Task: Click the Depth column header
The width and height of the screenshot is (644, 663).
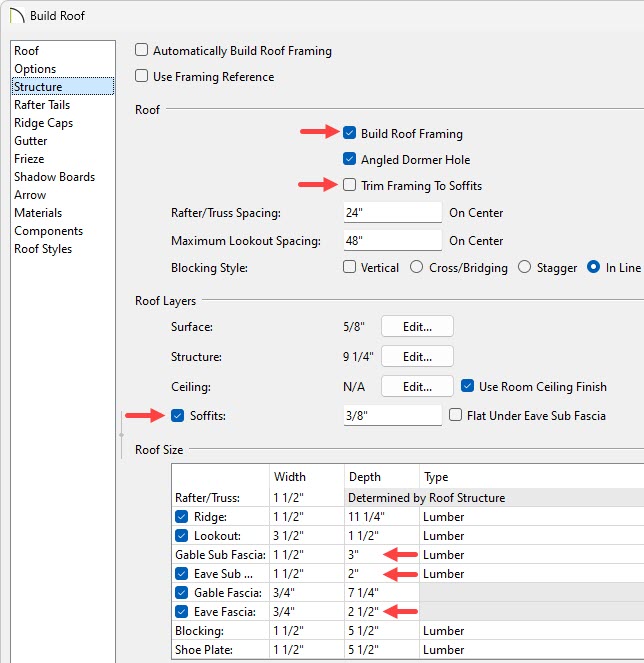Action: click(382, 477)
